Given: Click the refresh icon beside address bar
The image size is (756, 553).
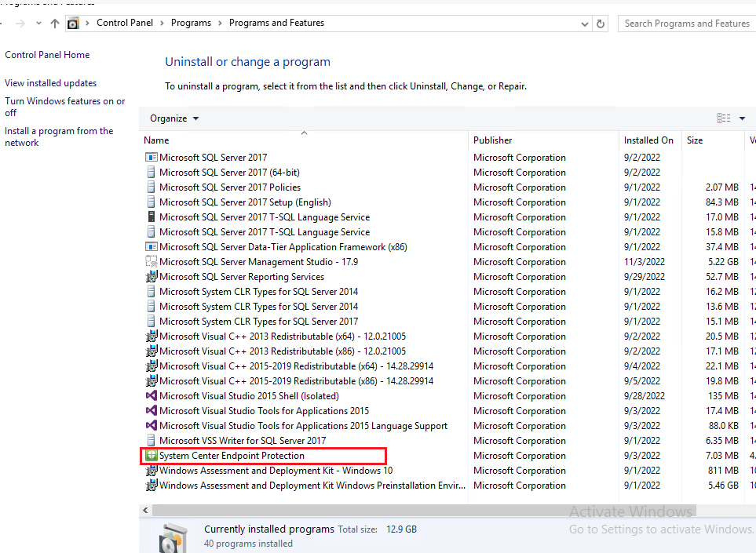Looking at the screenshot, I should [x=601, y=24].
